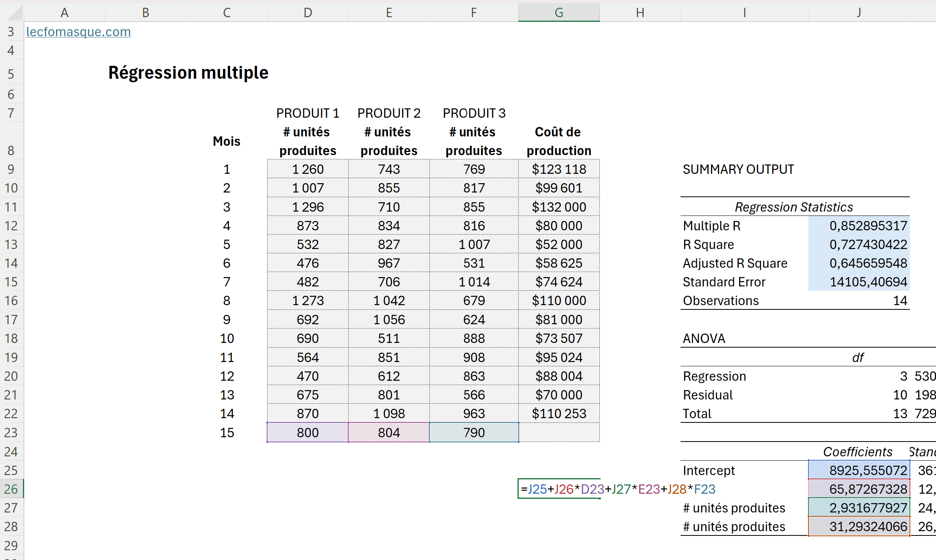Screen dimensions: 936x560
Task: Click the Régression multiple title
Action: tap(188, 73)
